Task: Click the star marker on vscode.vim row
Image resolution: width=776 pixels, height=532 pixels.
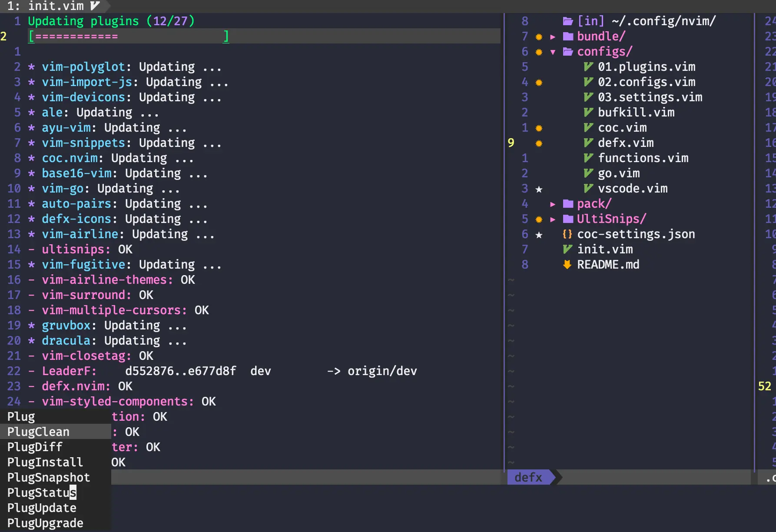Action: [539, 189]
